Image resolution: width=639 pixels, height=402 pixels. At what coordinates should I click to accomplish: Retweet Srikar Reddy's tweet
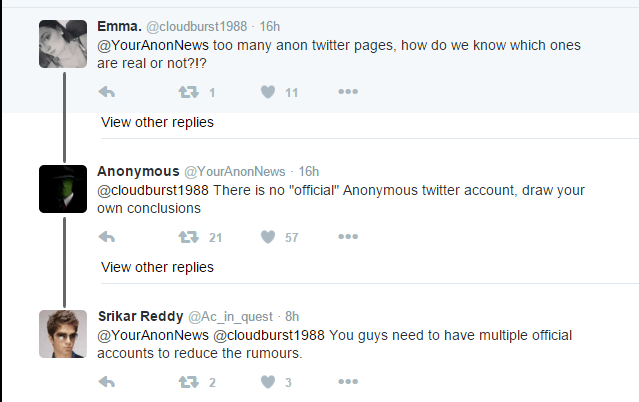[x=188, y=382]
